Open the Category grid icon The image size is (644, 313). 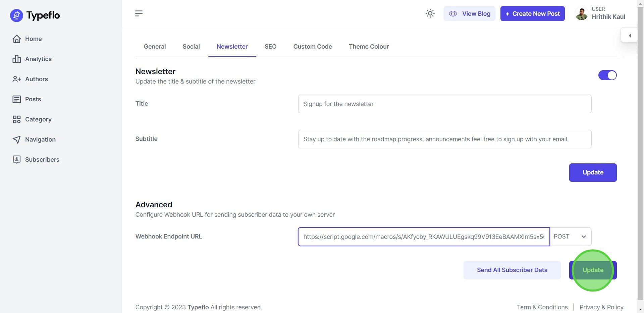(17, 119)
